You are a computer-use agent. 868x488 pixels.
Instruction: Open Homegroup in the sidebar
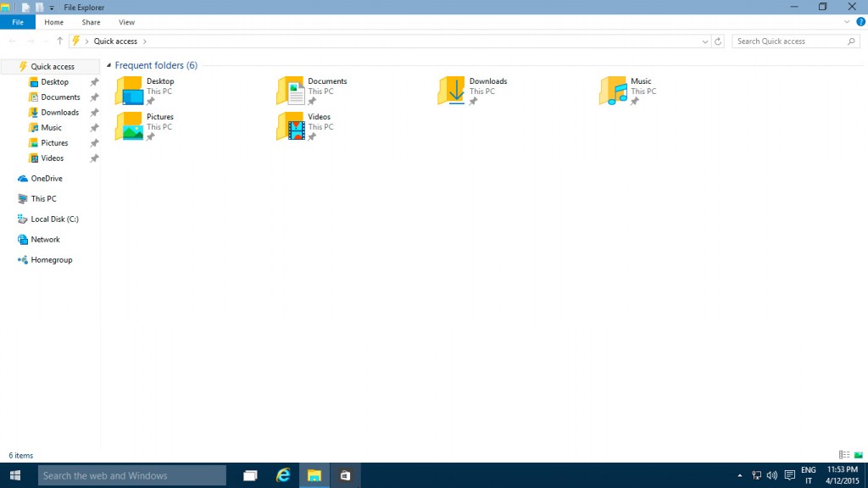click(52, 260)
